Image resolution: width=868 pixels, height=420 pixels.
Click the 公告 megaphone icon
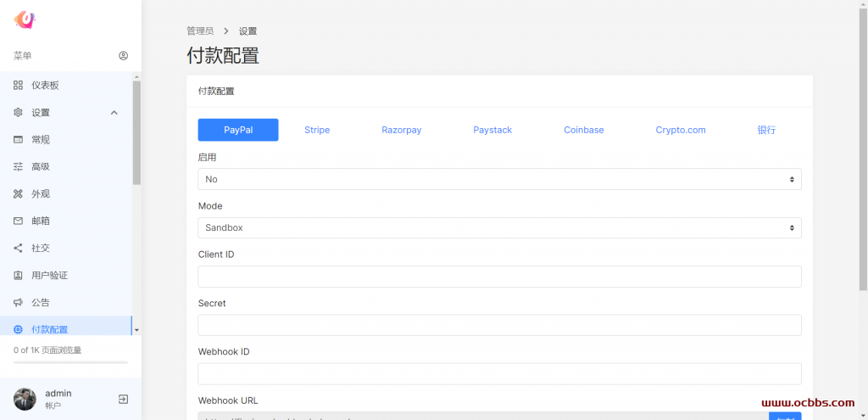(18, 302)
